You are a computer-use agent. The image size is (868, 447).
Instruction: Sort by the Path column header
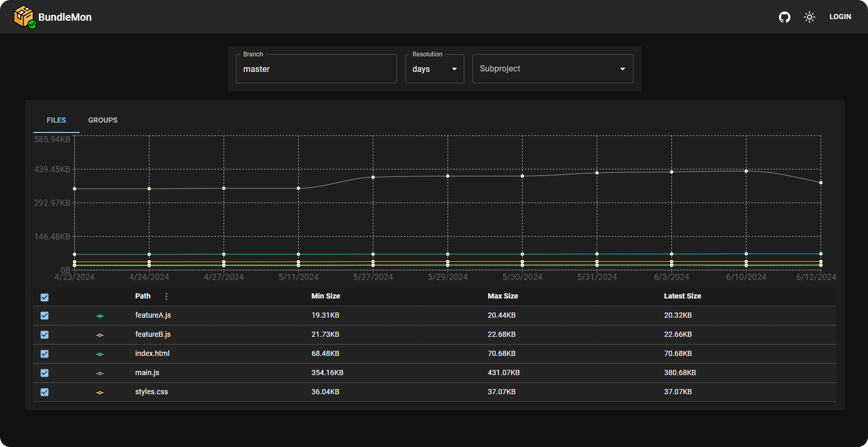(x=143, y=296)
